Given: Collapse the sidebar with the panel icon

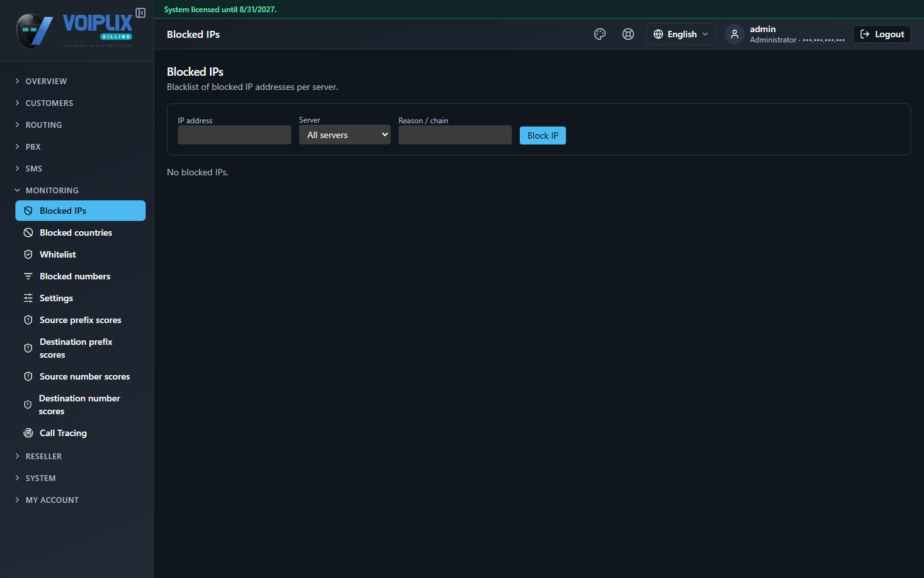Looking at the screenshot, I should coord(141,13).
